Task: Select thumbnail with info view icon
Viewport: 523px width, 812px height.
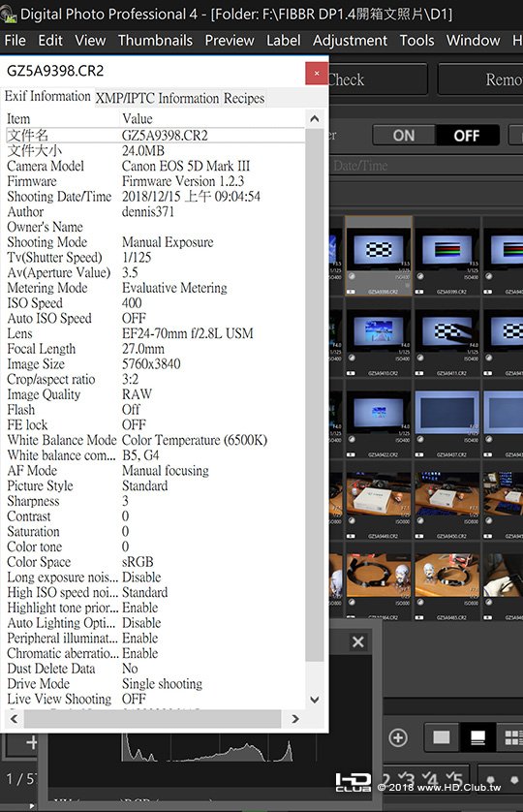Action: click(477, 737)
